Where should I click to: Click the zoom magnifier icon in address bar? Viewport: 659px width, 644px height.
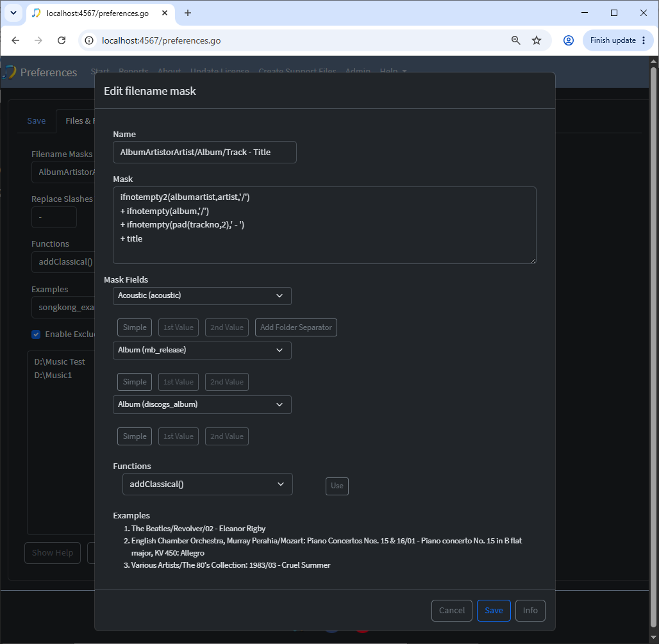click(515, 40)
